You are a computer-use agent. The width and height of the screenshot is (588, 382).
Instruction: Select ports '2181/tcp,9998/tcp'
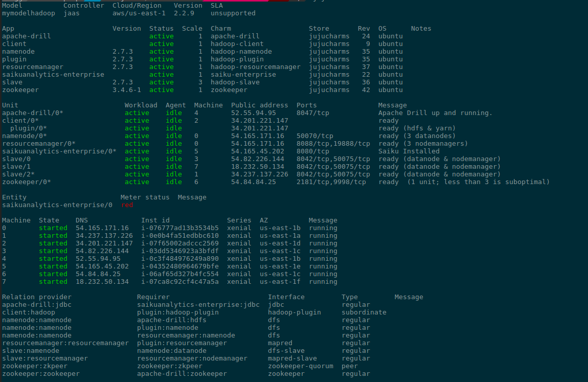tap(331, 182)
